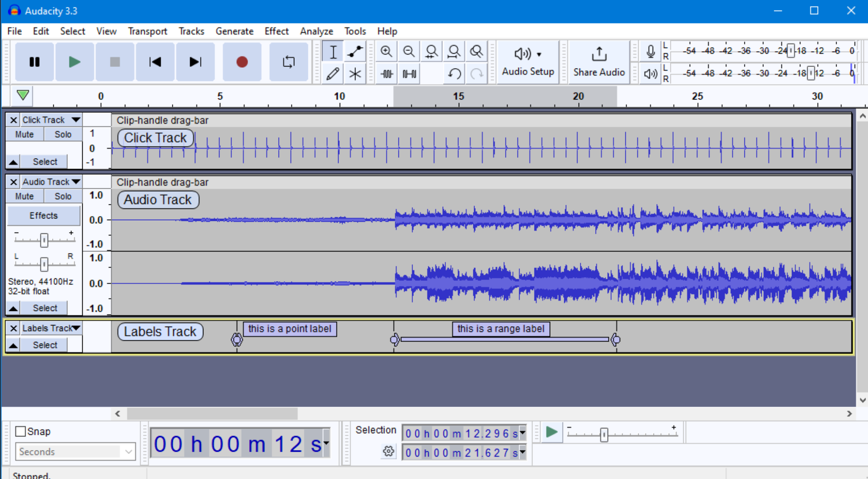
Task: Click the Effects button on Audio Track
Action: [44, 215]
